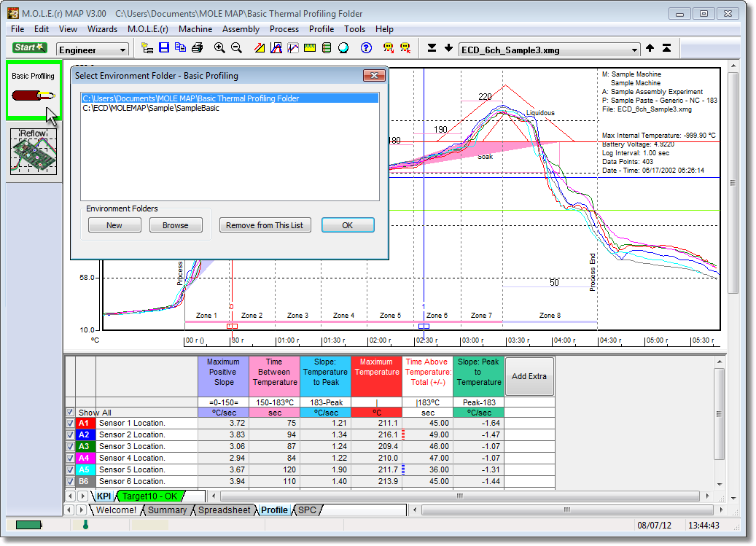Screen dimensions: 756x546
Task: Click the peak profile tool icon
Action: tap(276, 47)
